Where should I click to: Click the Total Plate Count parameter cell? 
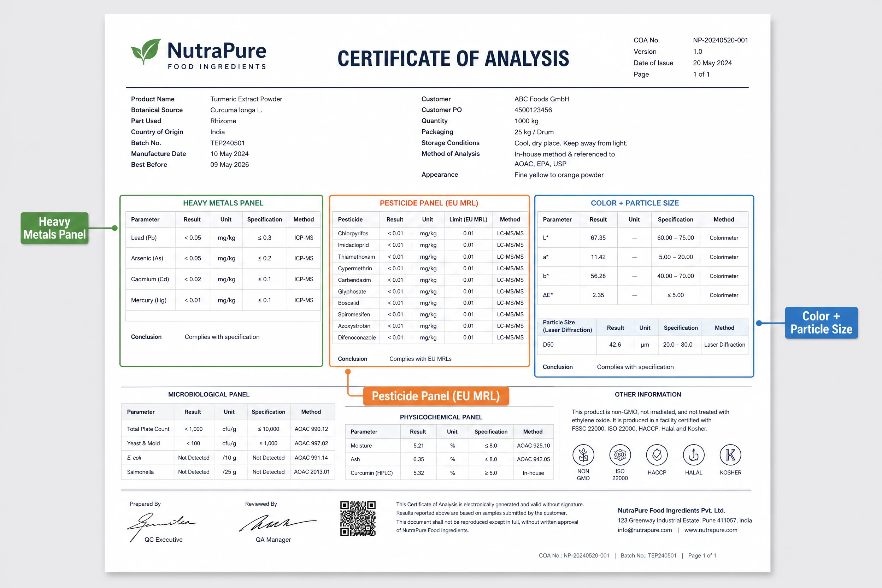(148, 429)
